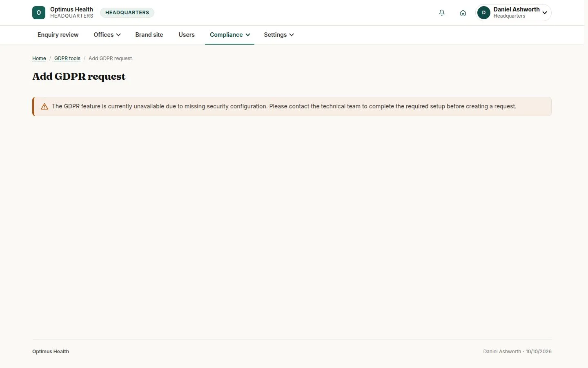Go back to GDPR tools breadcrumb
The height and width of the screenshot is (368, 588).
[x=67, y=58]
